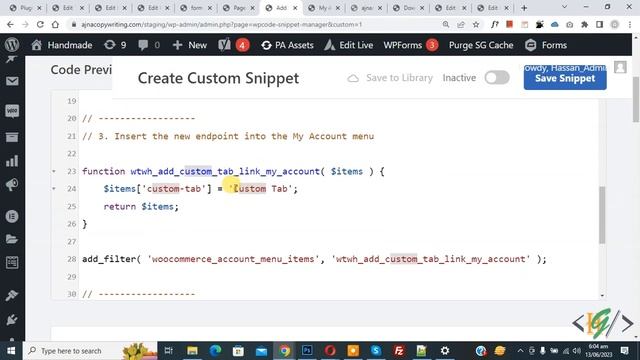Open the 9 pending updates
Screen dimensions: 640x360
pos(115,45)
